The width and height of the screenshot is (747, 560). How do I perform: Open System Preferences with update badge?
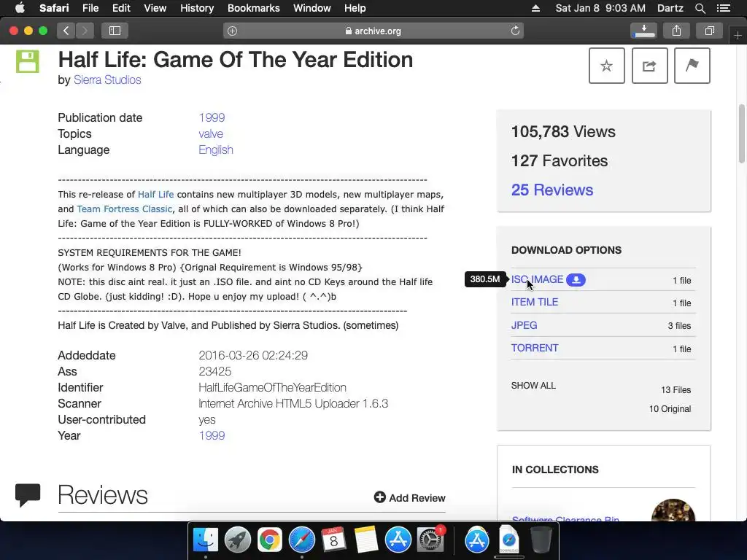pos(430,540)
